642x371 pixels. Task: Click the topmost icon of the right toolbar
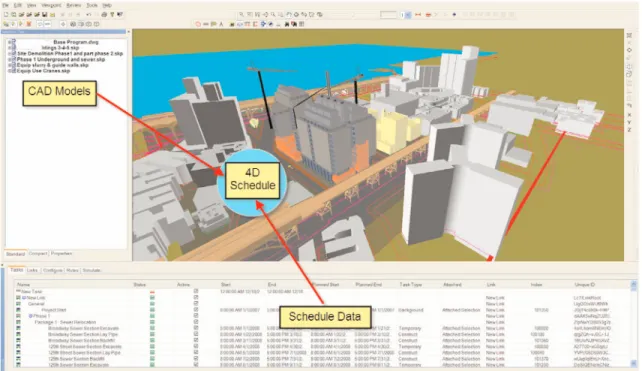(629, 35)
